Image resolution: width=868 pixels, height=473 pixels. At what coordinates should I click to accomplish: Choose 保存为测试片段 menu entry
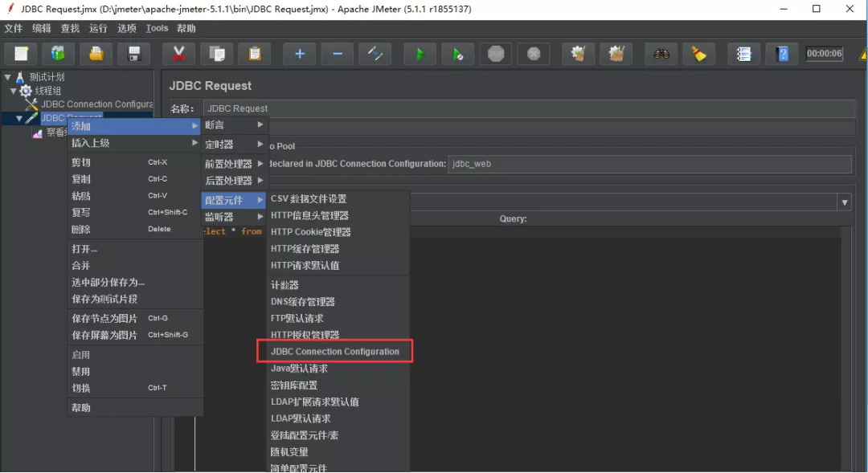[134, 299]
